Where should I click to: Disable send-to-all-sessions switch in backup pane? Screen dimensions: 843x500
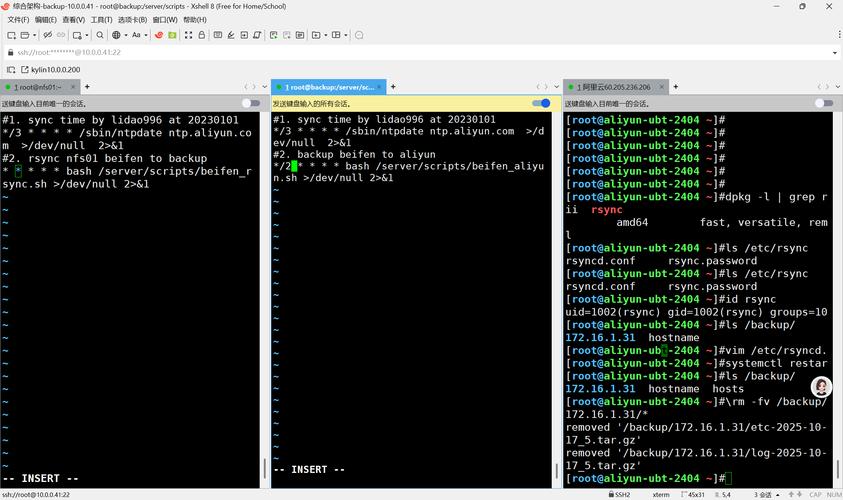(x=541, y=103)
